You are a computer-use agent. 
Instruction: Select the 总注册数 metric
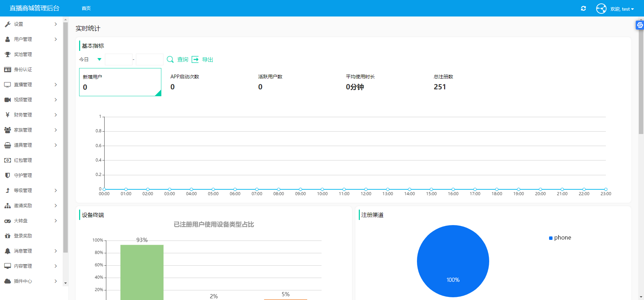[x=443, y=82]
